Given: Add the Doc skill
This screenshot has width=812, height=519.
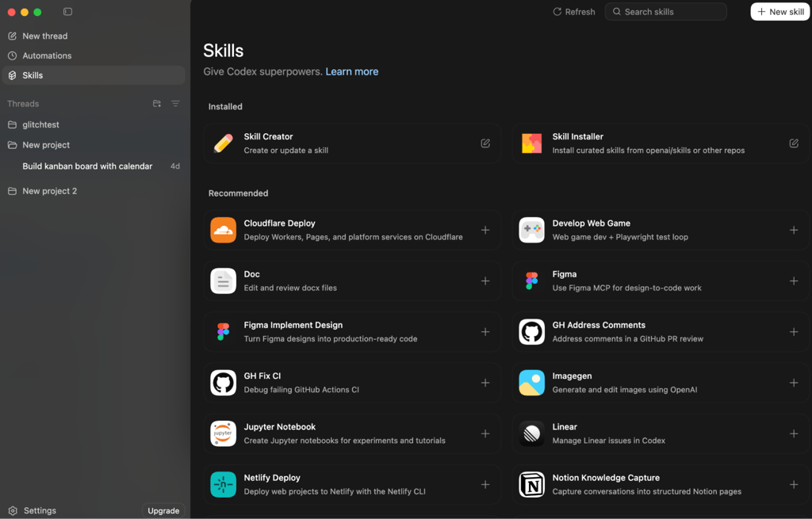Looking at the screenshot, I should 485,281.
